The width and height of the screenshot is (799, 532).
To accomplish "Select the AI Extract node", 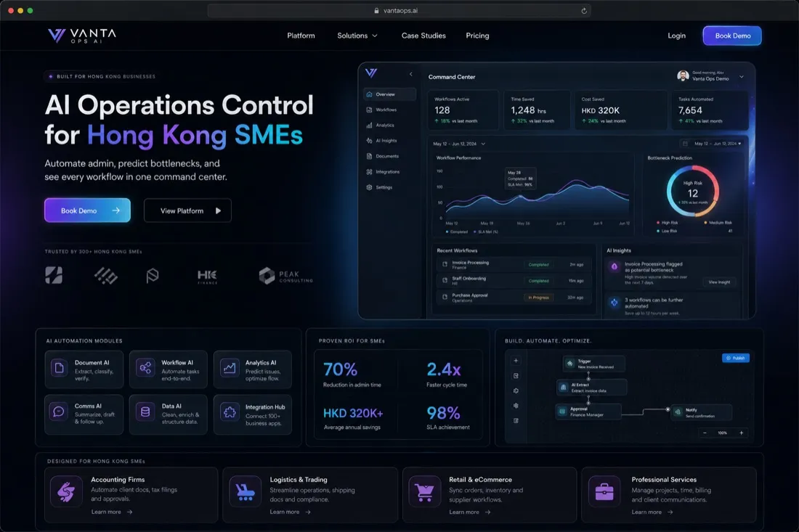I will click(x=591, y=388).
